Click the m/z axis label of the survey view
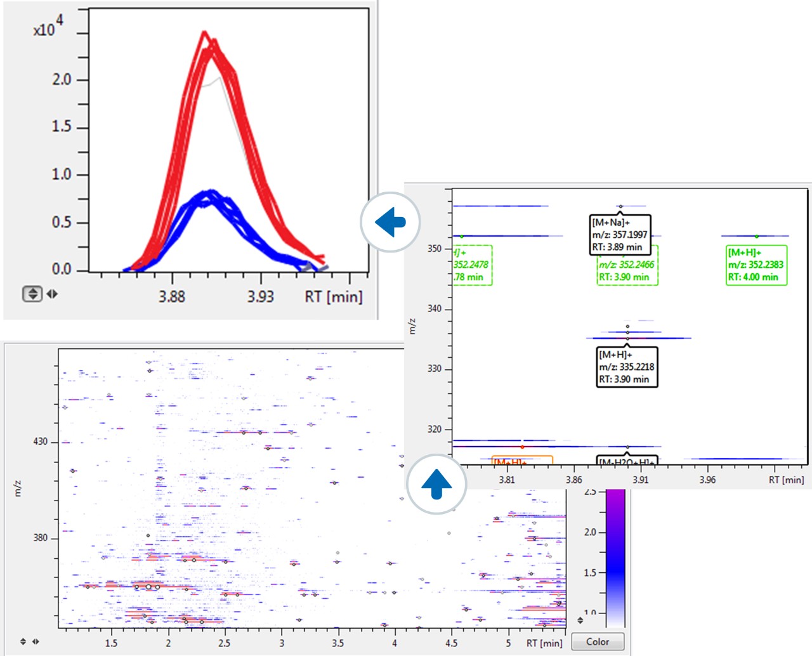 (414, 327)
